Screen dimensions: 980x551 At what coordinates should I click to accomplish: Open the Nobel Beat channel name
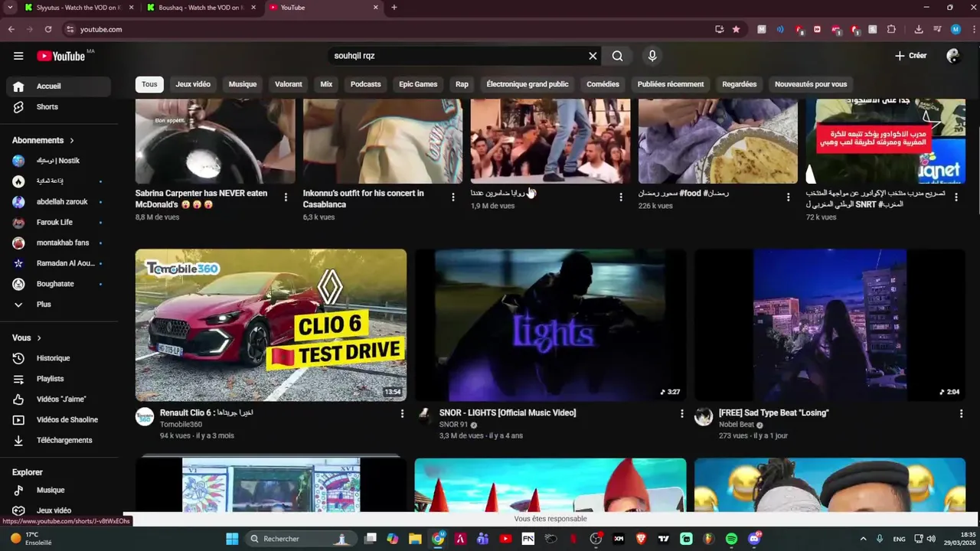pos(737,425)
